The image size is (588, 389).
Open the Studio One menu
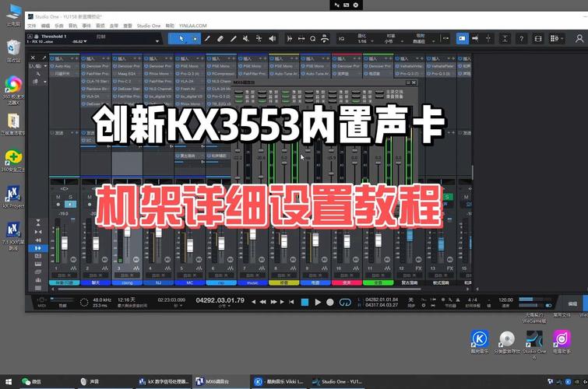click(148, 26)
